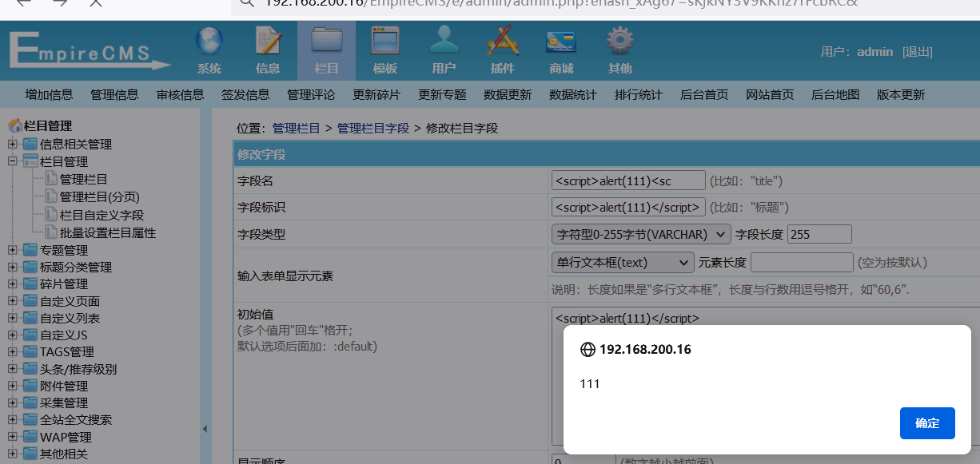Click the 退出 logout link
This screenshot has height=464, width=980.
tap(917, 52)
